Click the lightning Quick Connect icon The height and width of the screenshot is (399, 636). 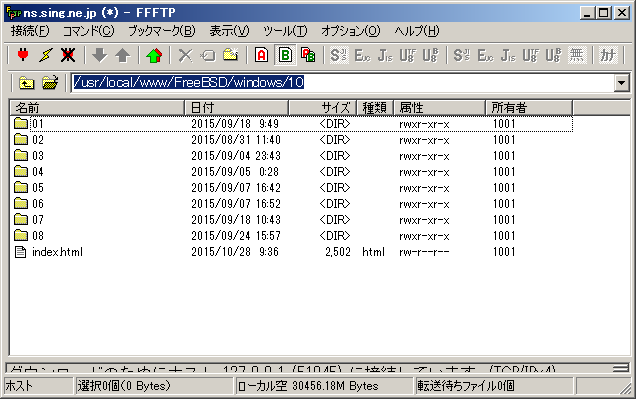coord(45,55)
